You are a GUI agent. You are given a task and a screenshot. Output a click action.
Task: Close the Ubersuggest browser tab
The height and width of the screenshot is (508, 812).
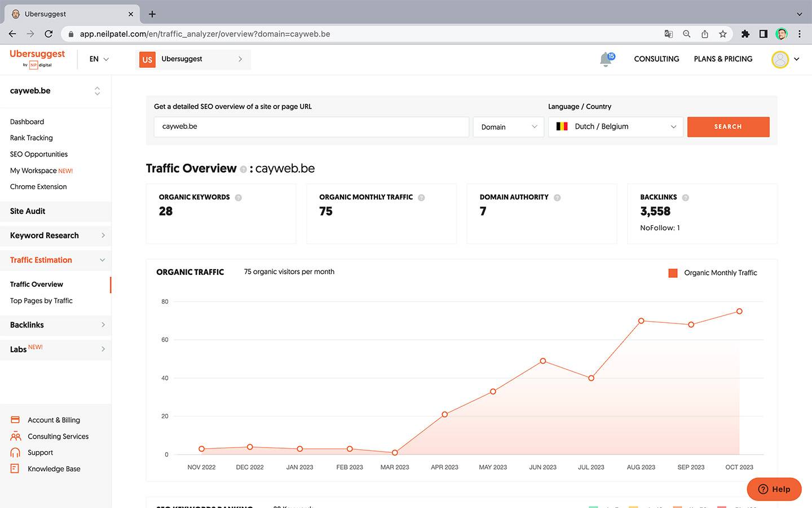131,14
